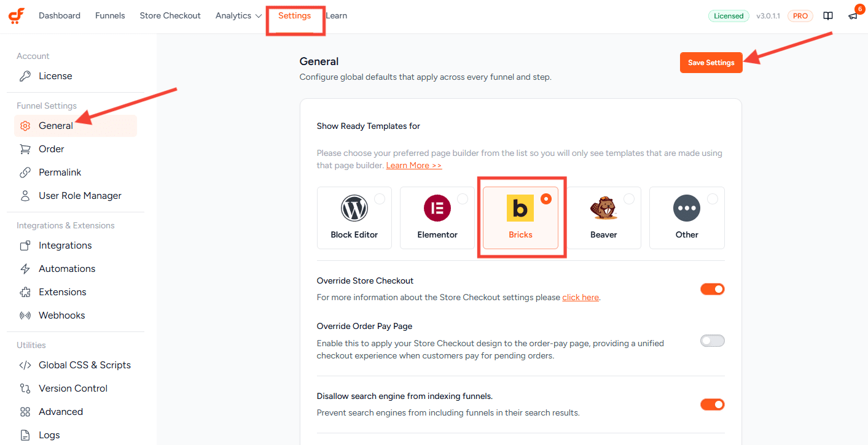Click the Elementor label text
This screenshot has height=445, width=868.
437,235
